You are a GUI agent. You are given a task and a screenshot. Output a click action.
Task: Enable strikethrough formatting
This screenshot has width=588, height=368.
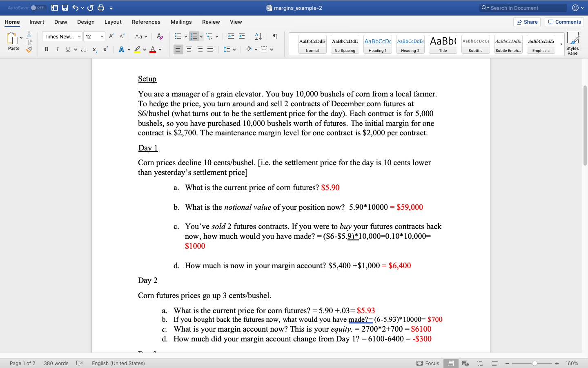tap(83, 49)
